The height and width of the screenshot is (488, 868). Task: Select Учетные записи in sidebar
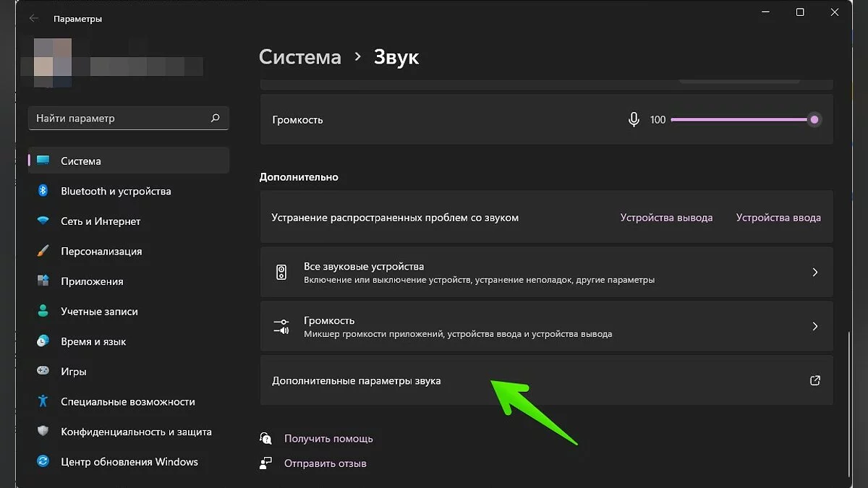99,312
